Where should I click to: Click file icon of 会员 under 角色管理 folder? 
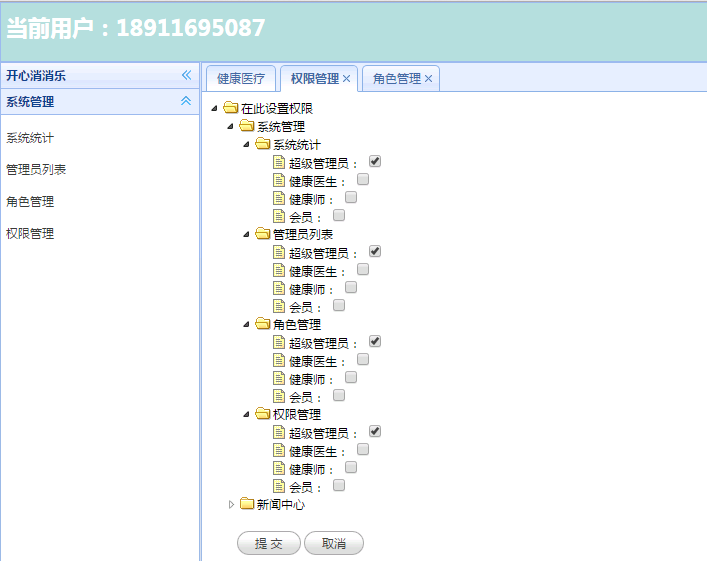(x=279, y=396)
